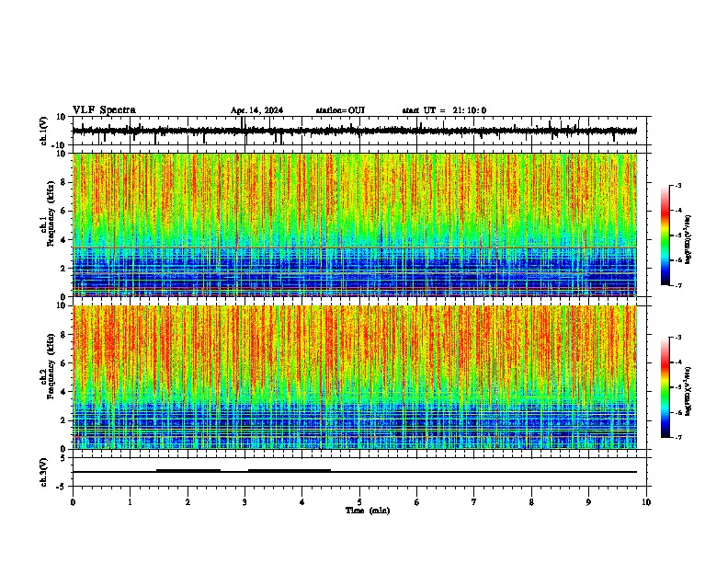This screenshot has width=728, height=563.
Task: Click the time axis tick label '5'
Action: tap(359, 502)
